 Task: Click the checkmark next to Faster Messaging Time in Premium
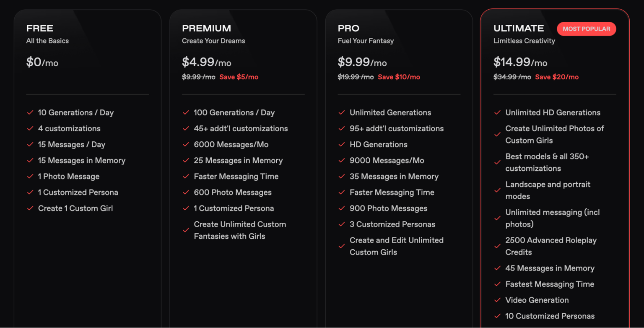(x=186, y=177)
